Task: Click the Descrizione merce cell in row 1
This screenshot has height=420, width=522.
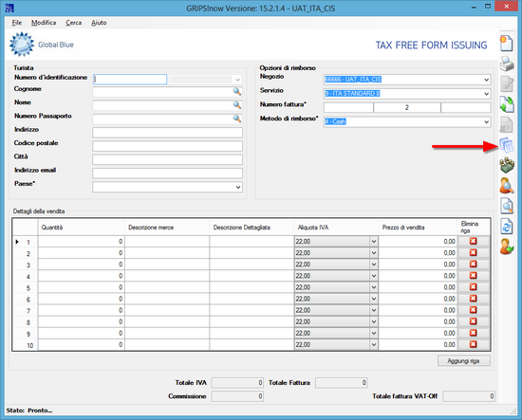Action: (x=167, y=242)
